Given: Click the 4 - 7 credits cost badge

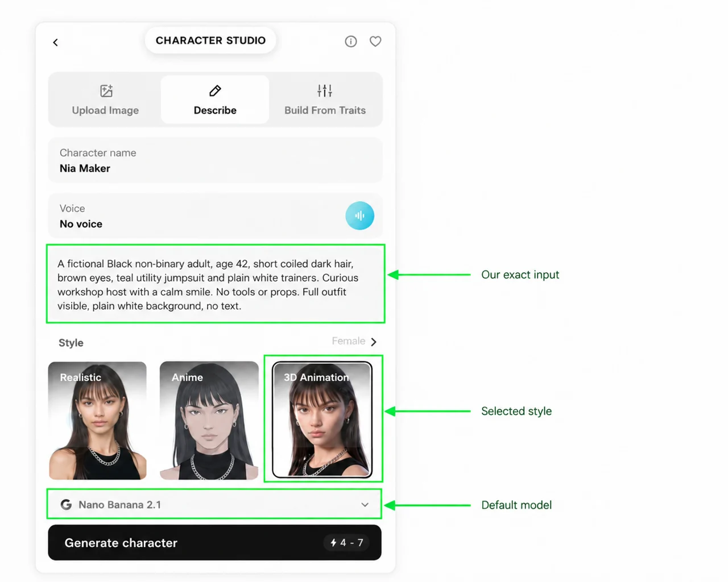Looking at the screenshot, I should tap(346, 543).
